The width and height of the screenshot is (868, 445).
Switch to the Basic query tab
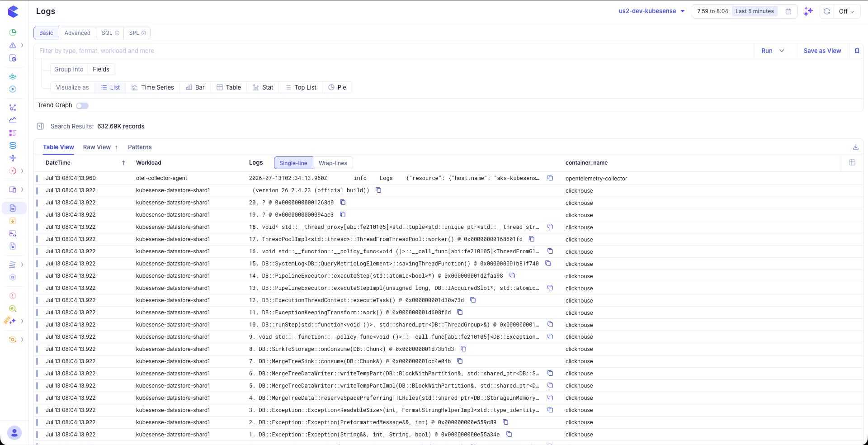pos(46,33)
